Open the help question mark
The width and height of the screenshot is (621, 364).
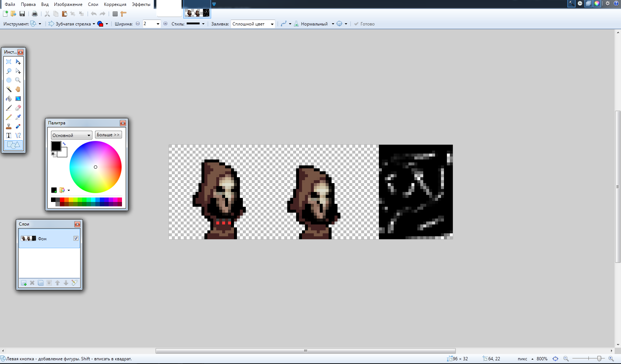616,3
